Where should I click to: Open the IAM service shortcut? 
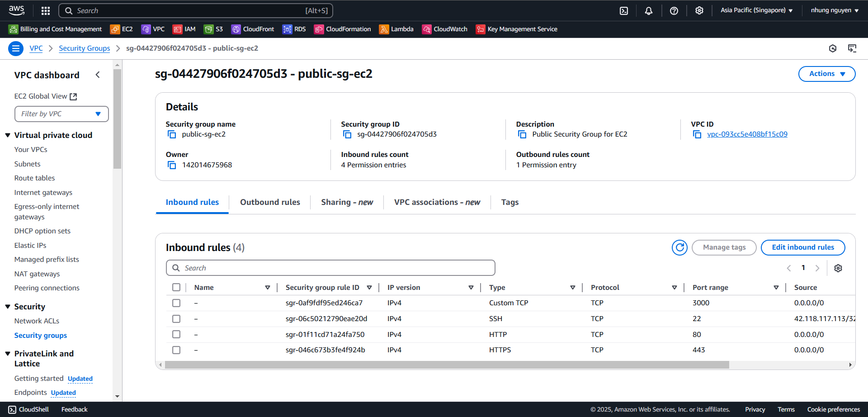(184, 29)
